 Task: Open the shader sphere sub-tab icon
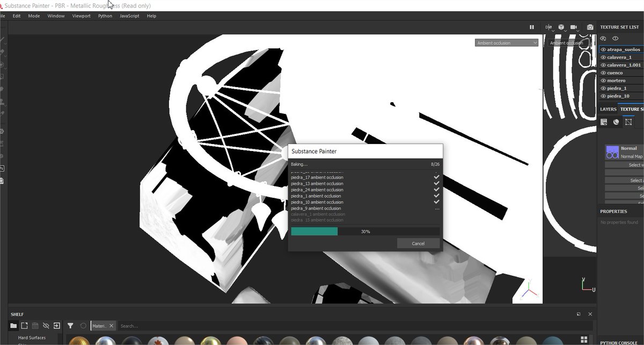tap(616, 122)
